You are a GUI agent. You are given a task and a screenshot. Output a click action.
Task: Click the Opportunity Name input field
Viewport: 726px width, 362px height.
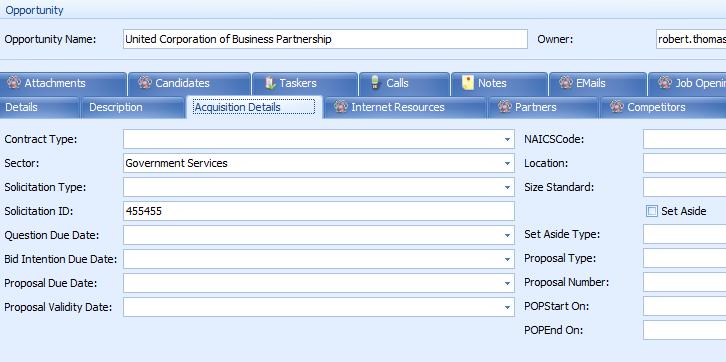click(325, 39)
